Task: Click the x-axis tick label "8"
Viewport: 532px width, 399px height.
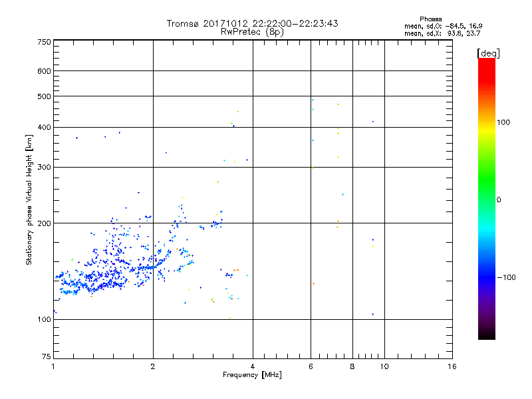Action: pyautogui.click(x=352, y=366)
